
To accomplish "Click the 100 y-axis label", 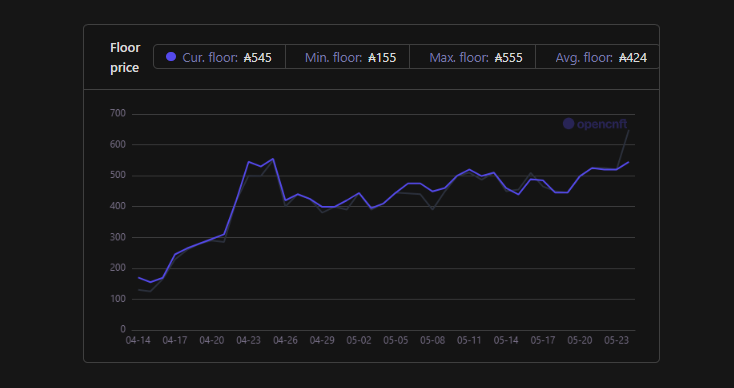I will click(x=117, y=299).
